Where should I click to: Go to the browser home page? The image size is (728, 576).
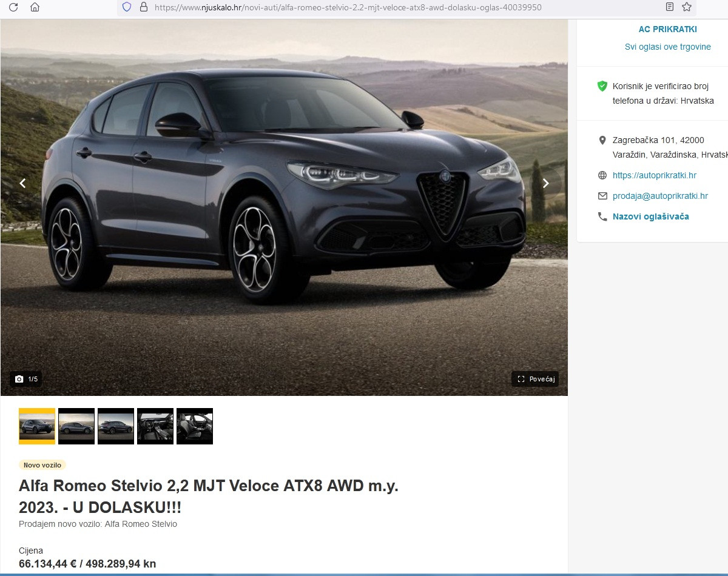(35, 7)
